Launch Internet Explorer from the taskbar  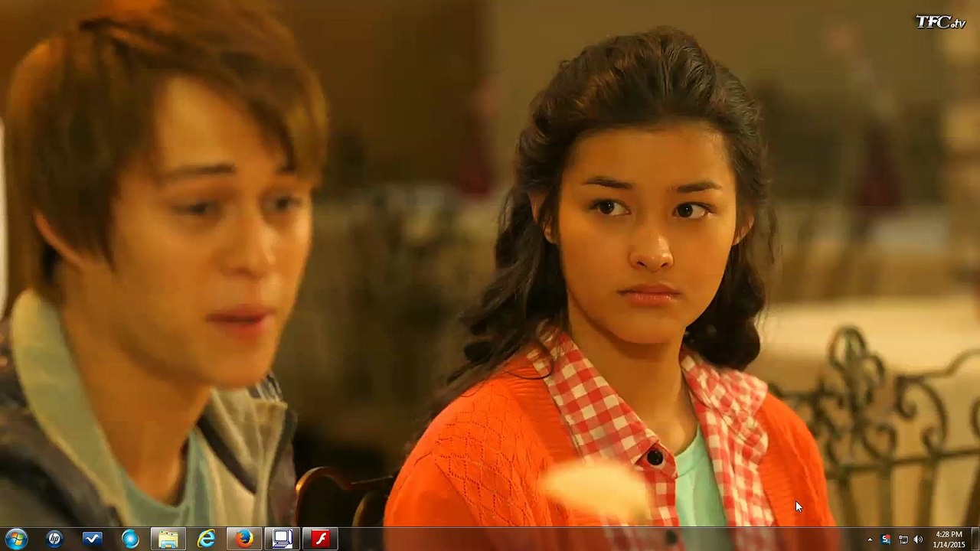click(x=207, y=539)
